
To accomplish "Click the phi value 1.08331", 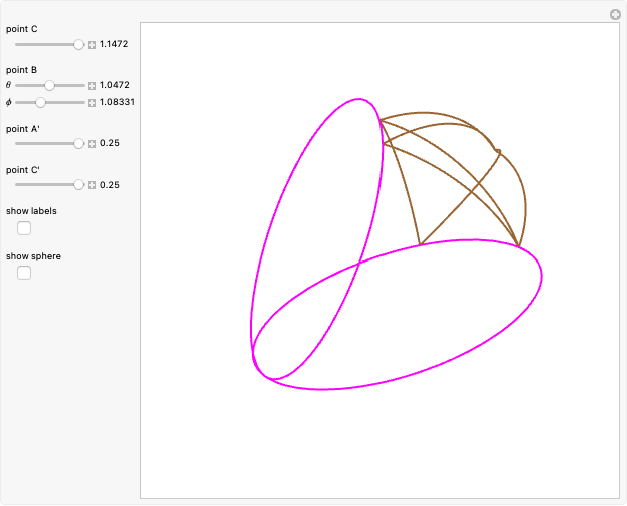I will 117,102.
